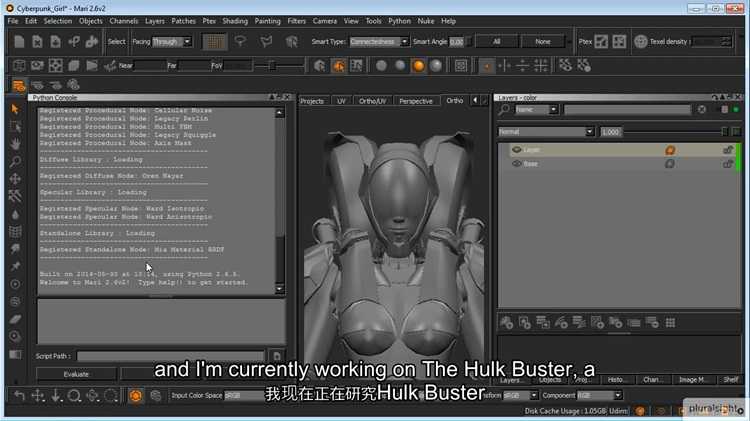Click the add layer icon in Layers panel

pyautogui.click(x=507, y=322)
